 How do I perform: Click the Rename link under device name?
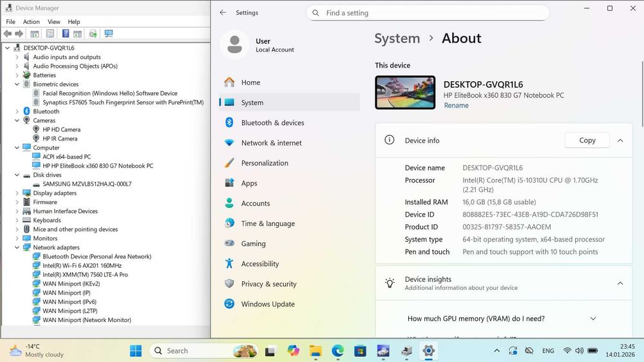456,105
